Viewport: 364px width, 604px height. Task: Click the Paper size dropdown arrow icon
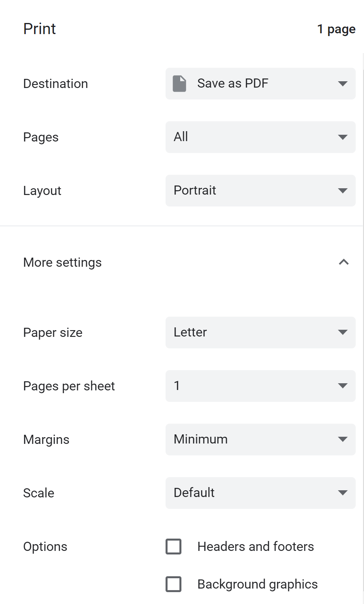click(x=343, y=332)
